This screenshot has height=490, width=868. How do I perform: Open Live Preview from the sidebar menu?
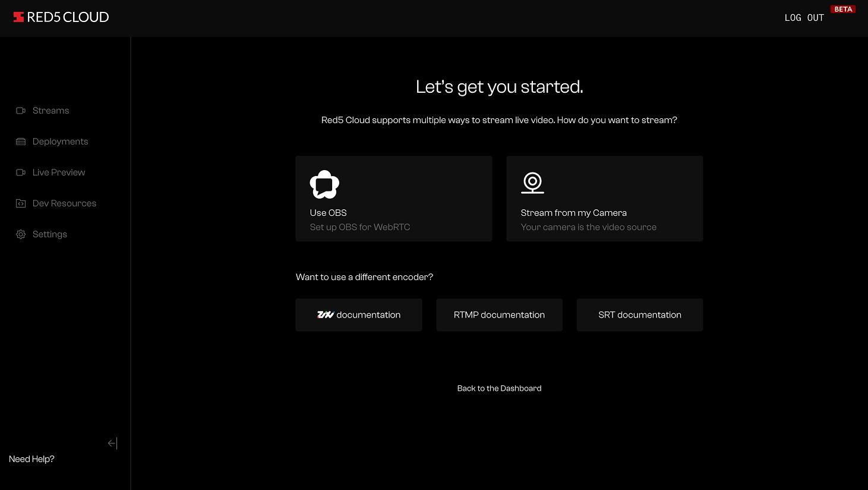(59, 172)
